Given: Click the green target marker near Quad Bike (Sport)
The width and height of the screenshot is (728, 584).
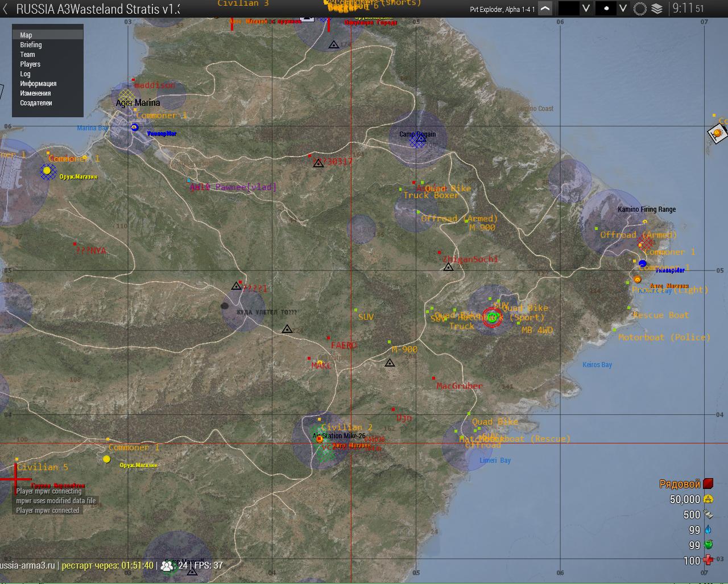Looking at the screenshot, I should 493,317.
